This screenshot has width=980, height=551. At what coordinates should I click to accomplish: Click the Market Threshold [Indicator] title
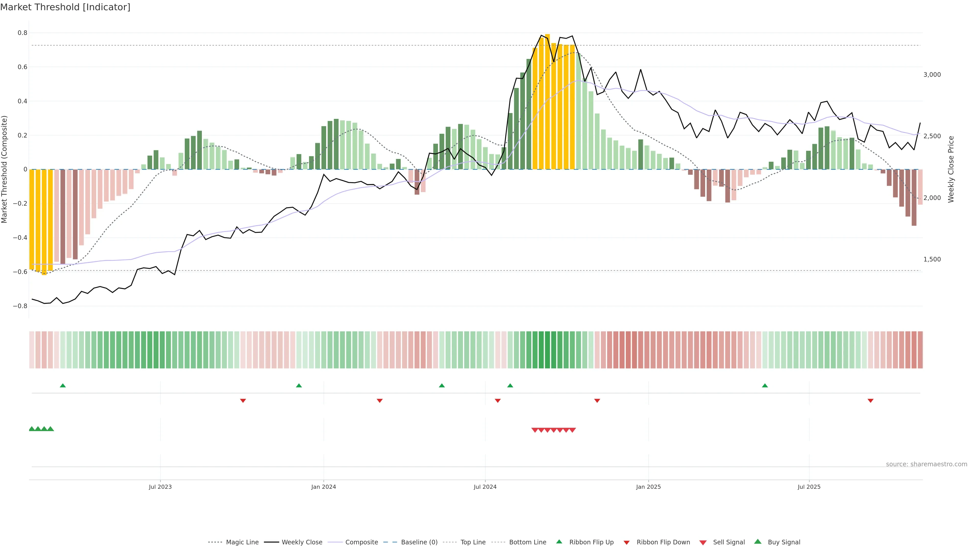click(65, 7)
